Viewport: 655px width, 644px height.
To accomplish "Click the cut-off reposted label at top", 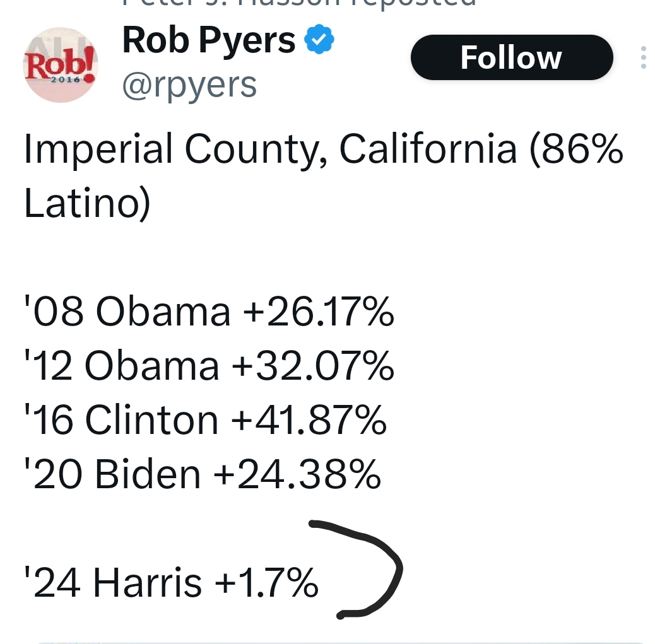I will [299, 3].
